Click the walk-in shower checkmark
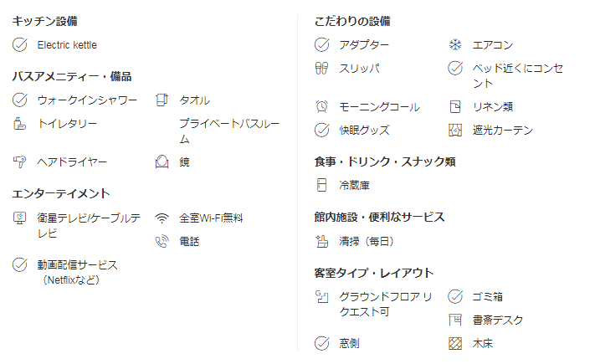 (20, 100)
